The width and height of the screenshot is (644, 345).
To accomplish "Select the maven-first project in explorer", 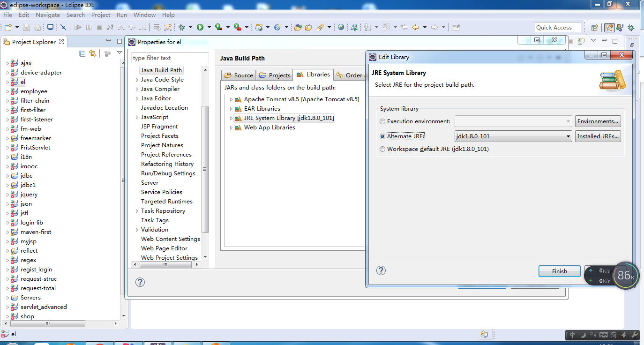I will (36, 232).
